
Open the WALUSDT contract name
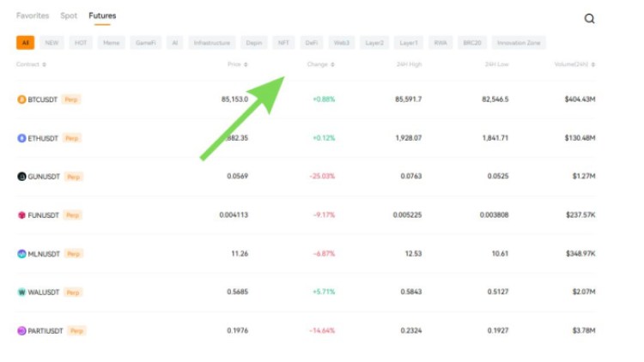point(44,293)
